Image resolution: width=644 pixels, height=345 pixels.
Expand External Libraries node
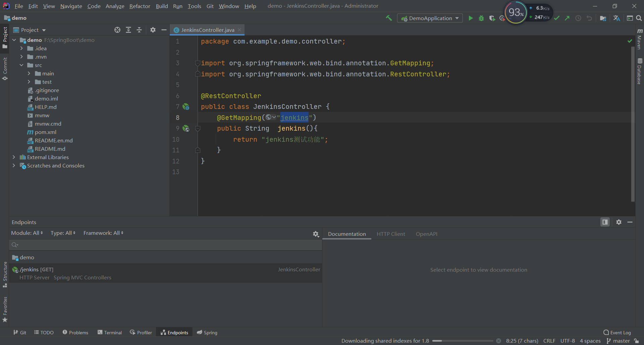[x=14, y=157]
